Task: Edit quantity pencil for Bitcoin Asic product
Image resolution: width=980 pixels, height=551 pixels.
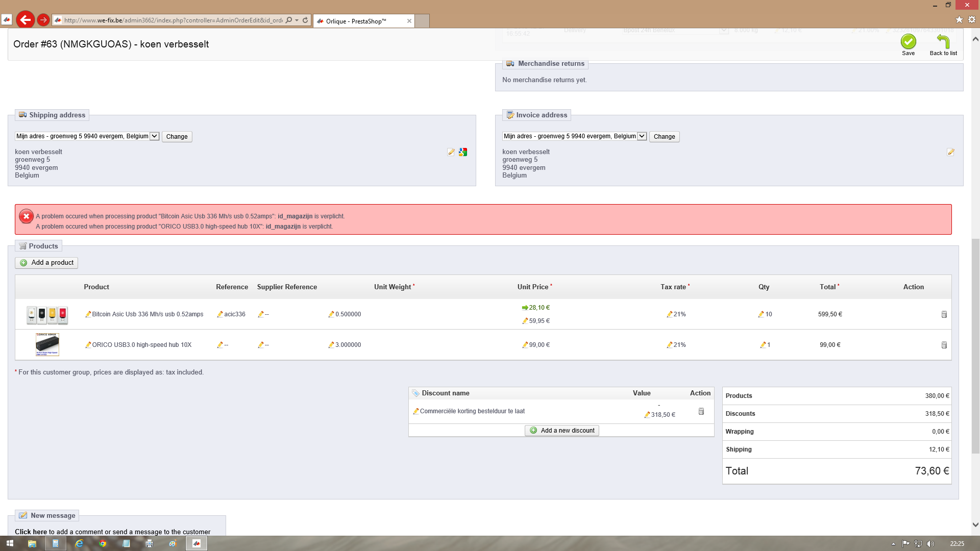Action: [761, 314]
